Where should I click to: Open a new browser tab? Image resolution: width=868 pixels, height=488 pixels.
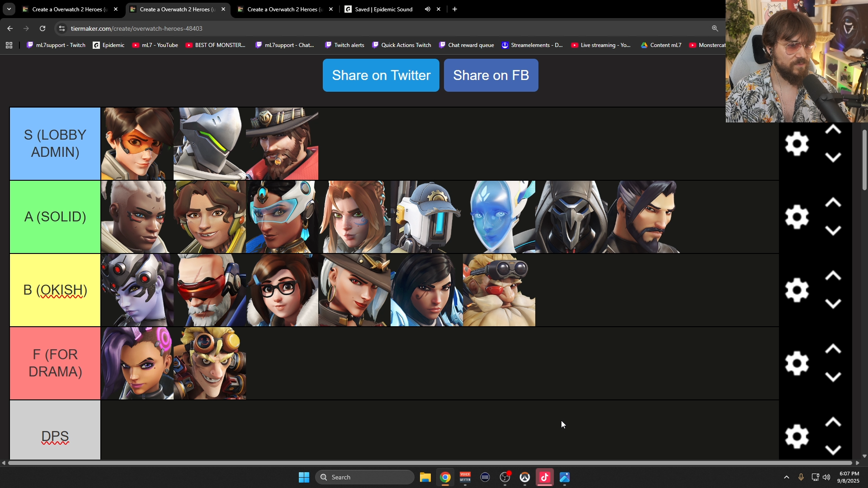[455, 9]
